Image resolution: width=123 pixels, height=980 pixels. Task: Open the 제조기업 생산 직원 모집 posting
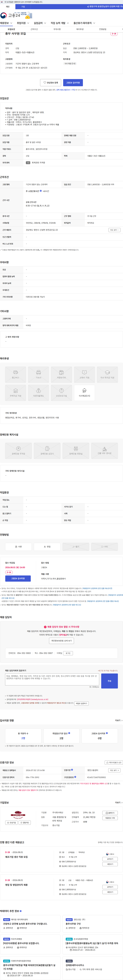click(x=16, y=857)
